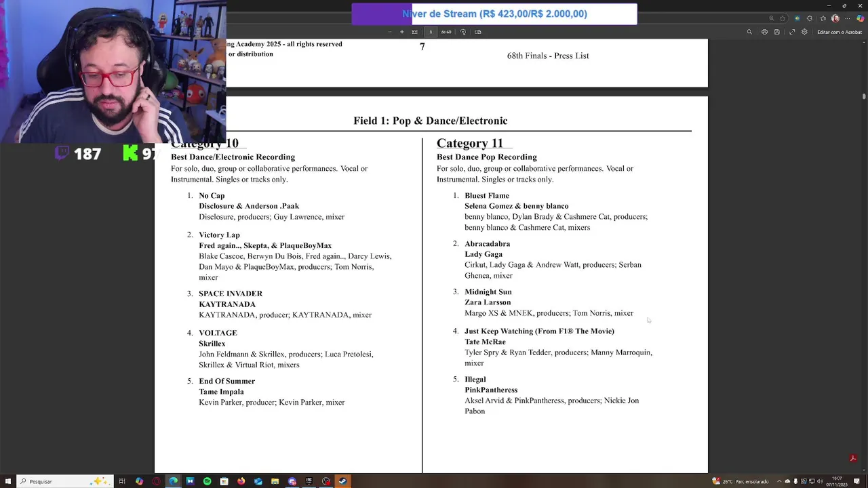Expand hidden system tray icons chevron
Viewport: 868px width, 488px height.
point(779,481)
